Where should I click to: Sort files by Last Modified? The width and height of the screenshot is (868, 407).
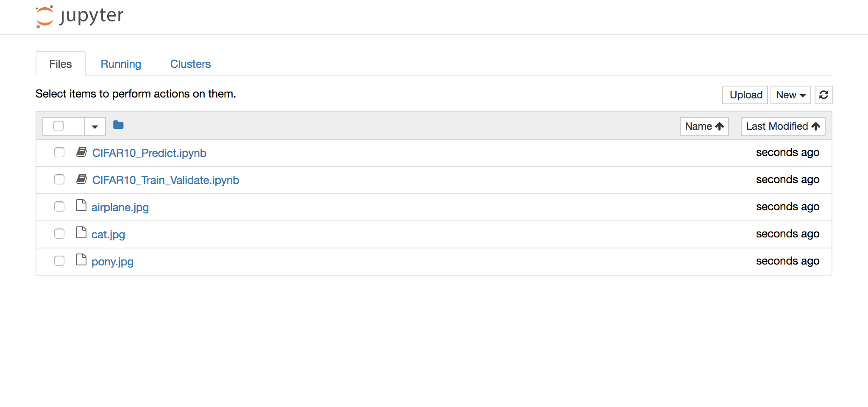click(x=782, y=126)
